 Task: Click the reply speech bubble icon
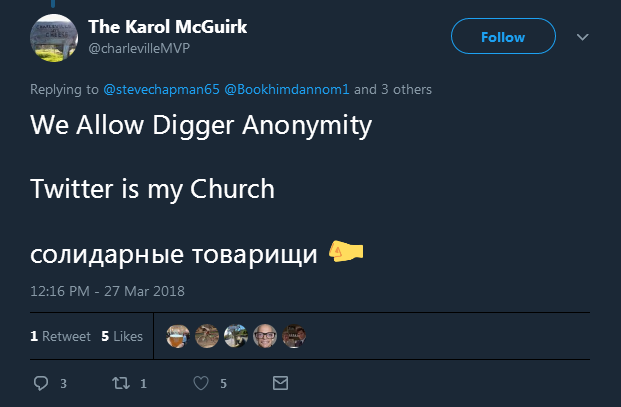(41, 383)
